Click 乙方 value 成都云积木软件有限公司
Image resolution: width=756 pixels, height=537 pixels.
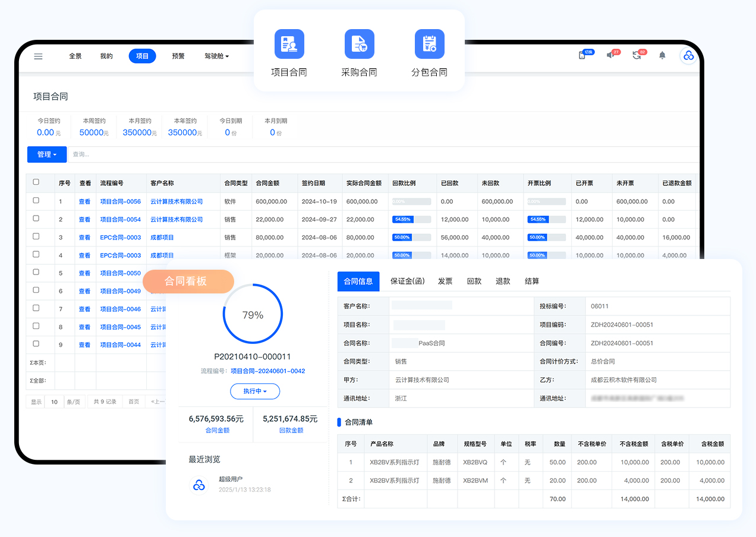pyautogui.click(x=624, y=380)
